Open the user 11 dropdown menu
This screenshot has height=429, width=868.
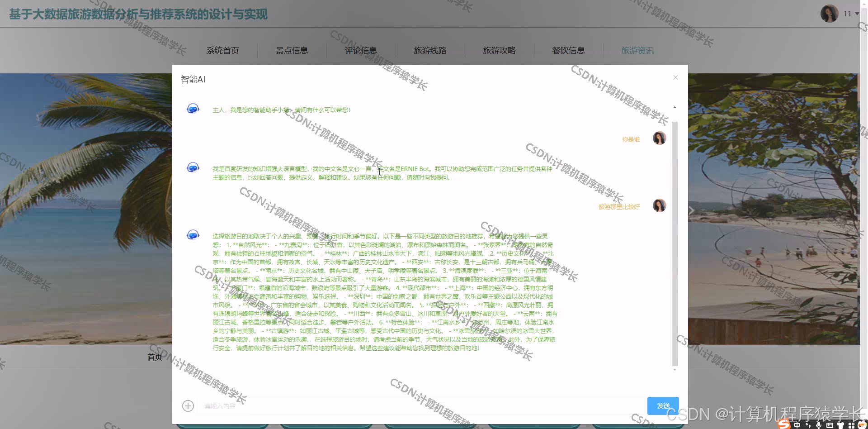click(851, 14)
